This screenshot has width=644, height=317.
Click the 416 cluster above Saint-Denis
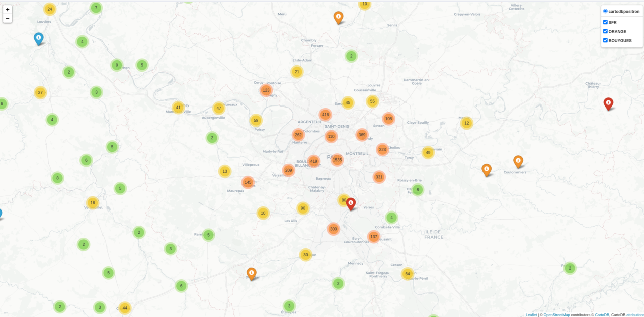(x=325, y=114)
